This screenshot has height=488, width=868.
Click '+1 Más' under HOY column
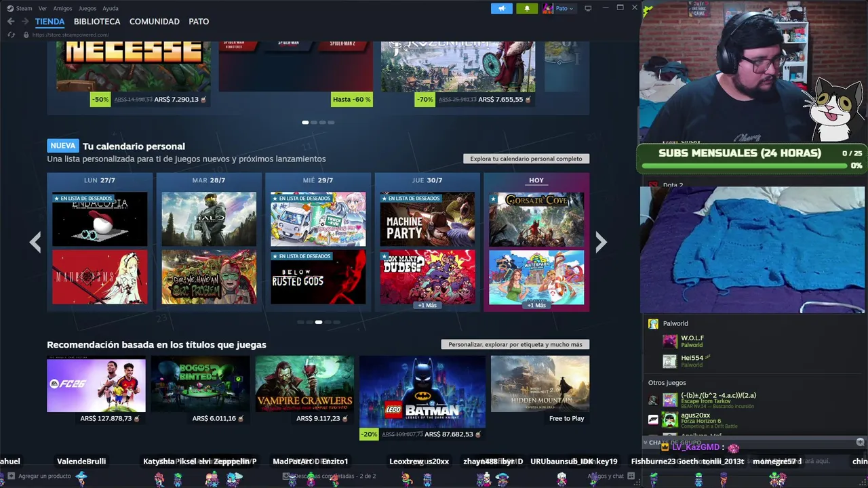pyautogui.click(x=536, y=305)
